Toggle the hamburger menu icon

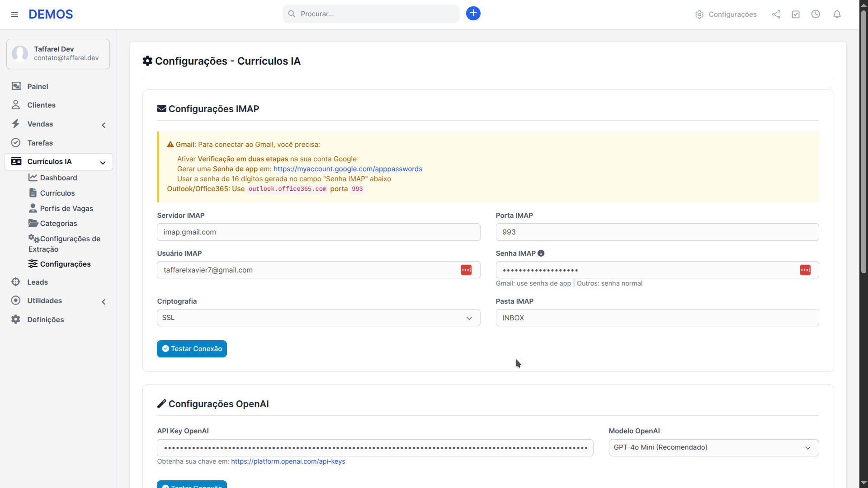(x=14, y=14)
